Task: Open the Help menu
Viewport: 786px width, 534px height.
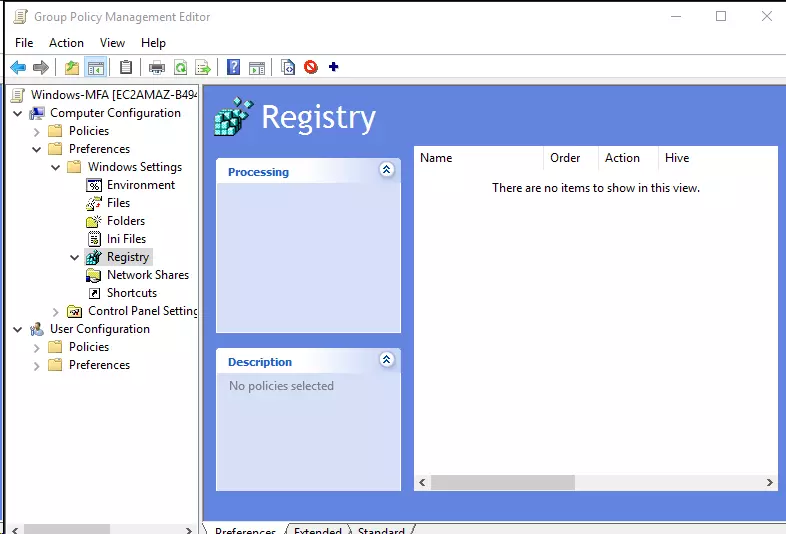Action: pyautogui.click(x=153, y=43)
